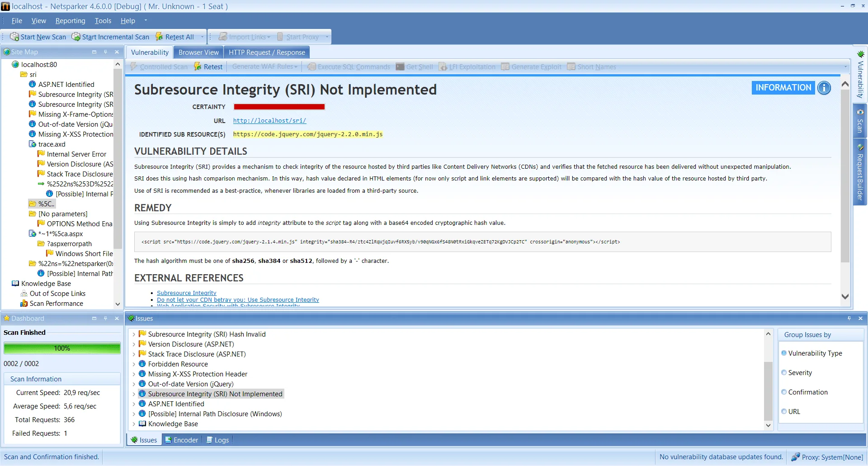
Task: Click the Retest icon in vulnerability toolbar
Action: click(198, 67)
